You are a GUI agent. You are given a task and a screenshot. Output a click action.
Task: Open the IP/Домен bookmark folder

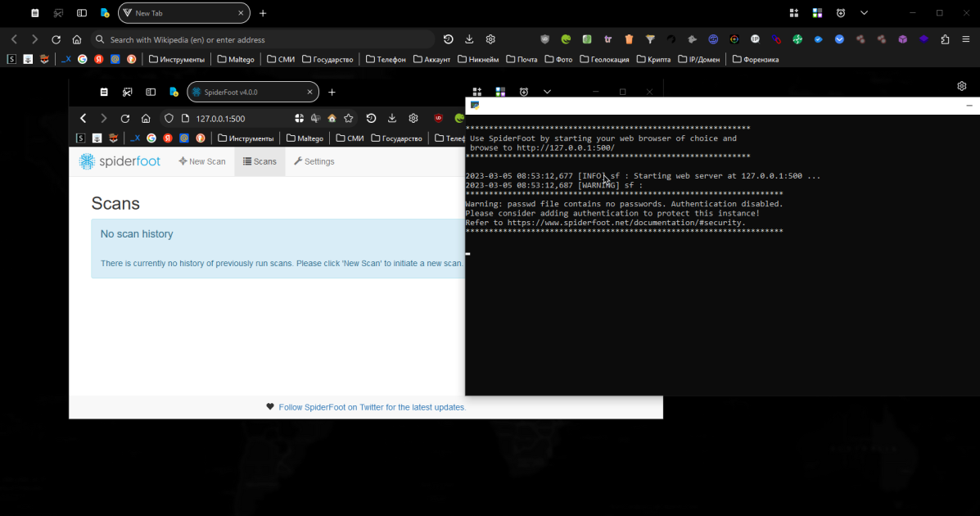pyautogui.click(x=698, y=60)
